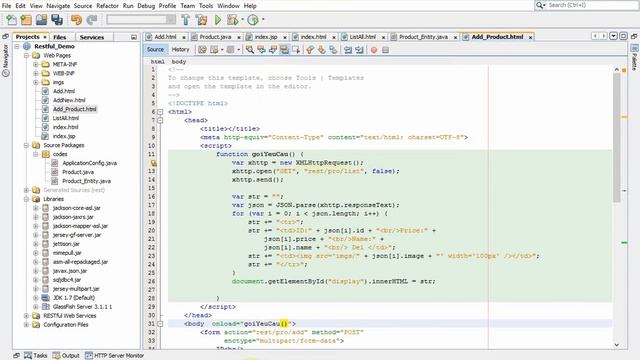Click the Debug Project icon
The height and width of the screenshot is (360, 640).
pyautogui.click(x=233, y=20)
